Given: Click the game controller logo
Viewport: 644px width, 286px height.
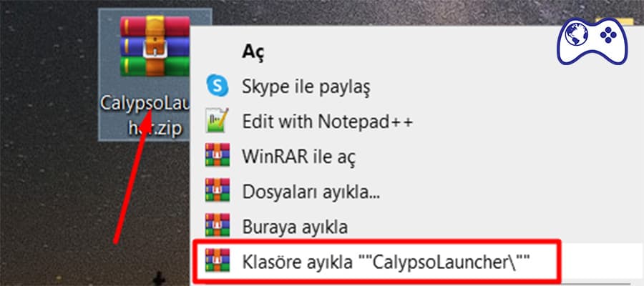Looking at the screenshot, I should [592, 41].
